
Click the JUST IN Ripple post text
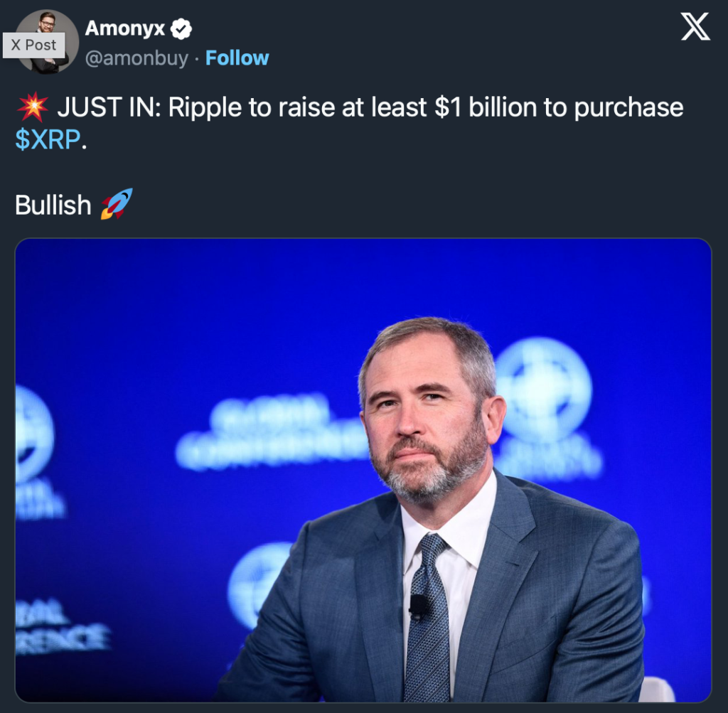click(370, 108)
